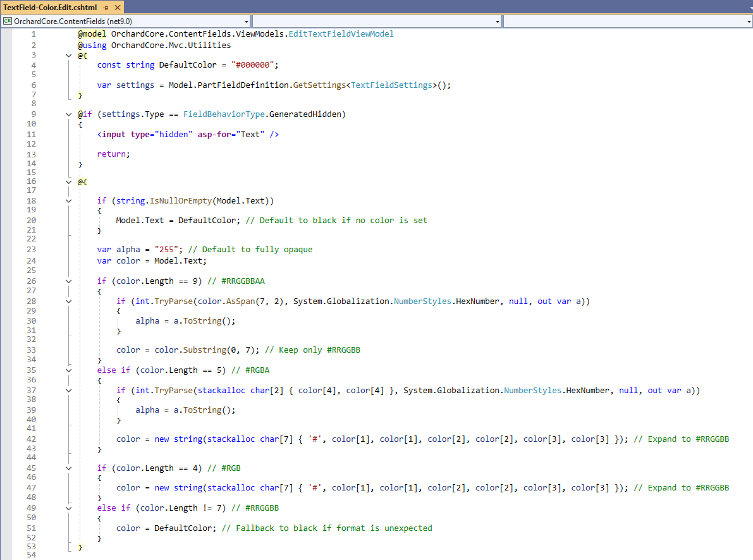Click the #RRGGBB comment on line 49

click(x=255, y=508)
